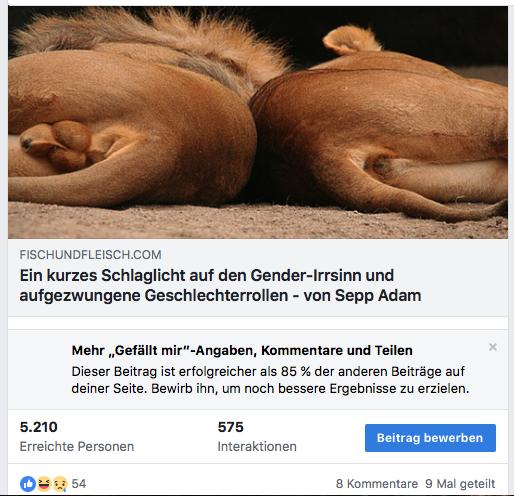The height and width of the screenshot is (496, 514).
Task: Click the Bewirb ihn text line
Action: click(x=270, y=389)
